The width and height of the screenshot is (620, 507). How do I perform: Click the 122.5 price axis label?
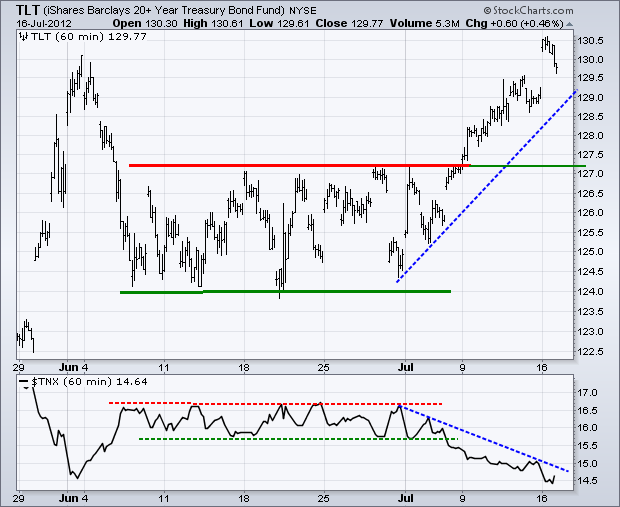590,352
